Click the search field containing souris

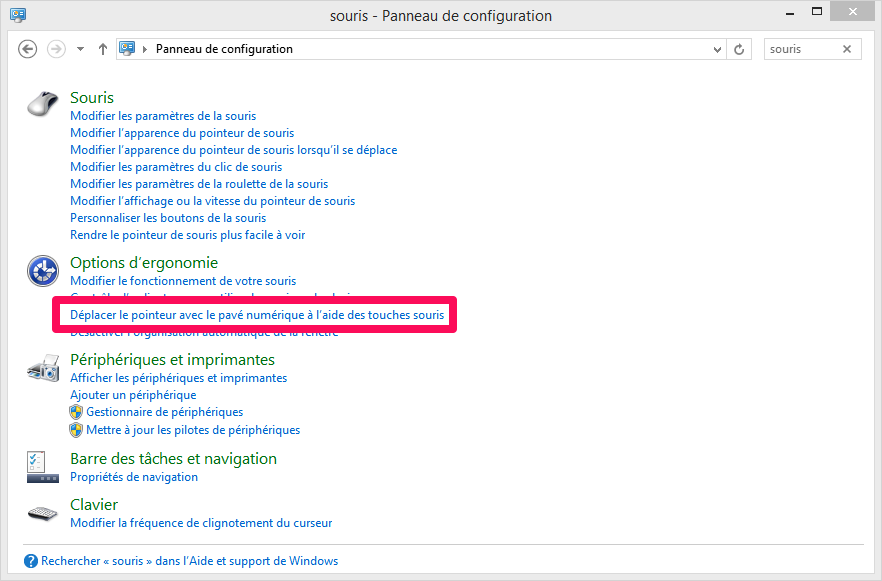click(x=800, y=49)
